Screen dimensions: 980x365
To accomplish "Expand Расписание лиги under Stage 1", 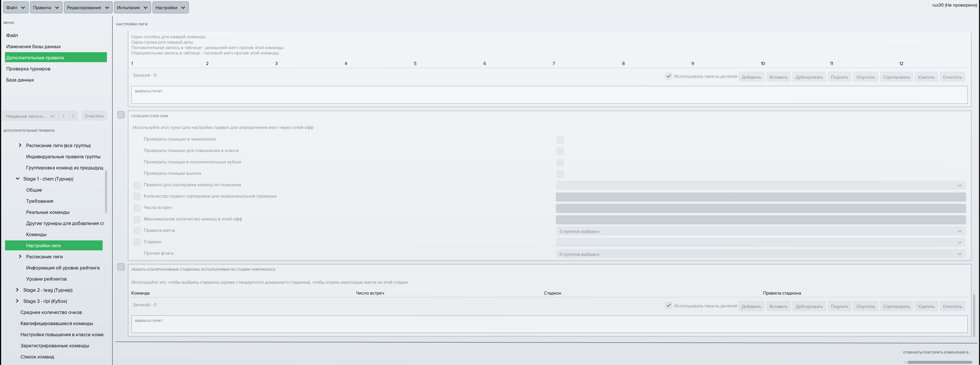I will coord(20,257).
